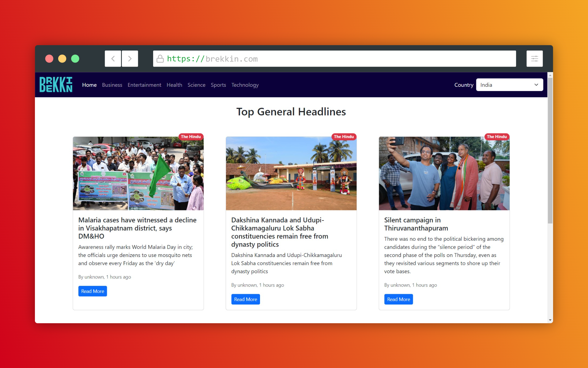Click The Hindu badge on Malaria article

191,137
